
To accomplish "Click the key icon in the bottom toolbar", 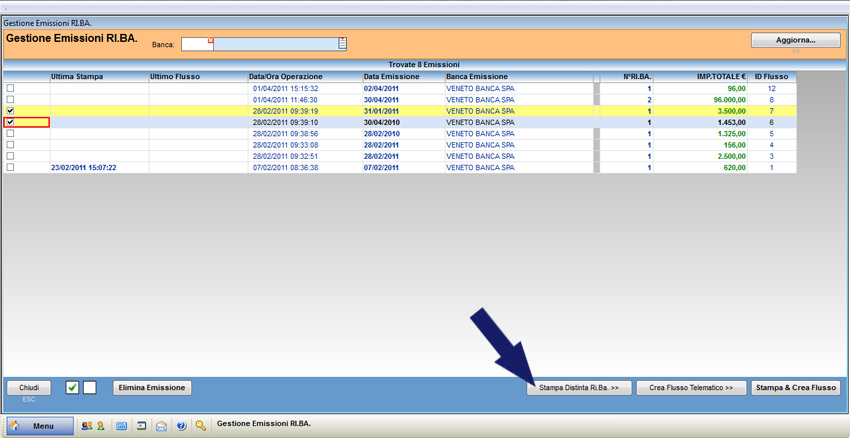I will pos(201,426).
